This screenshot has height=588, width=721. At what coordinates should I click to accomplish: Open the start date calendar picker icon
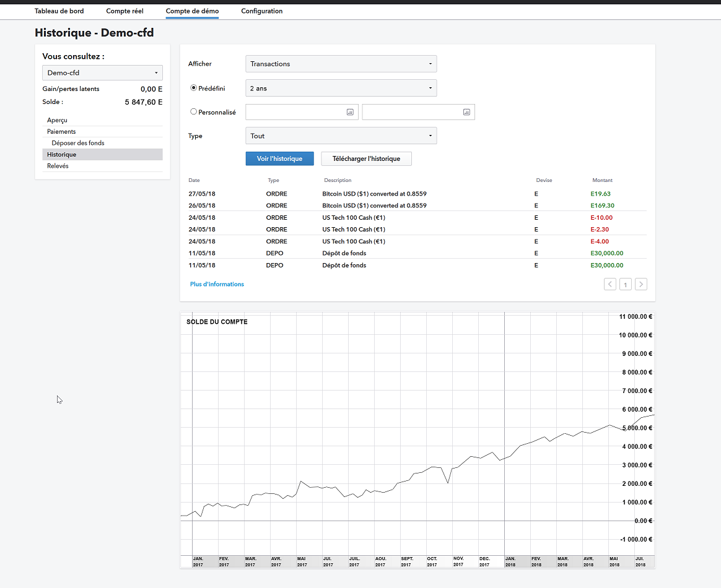(x=350, y=112)
